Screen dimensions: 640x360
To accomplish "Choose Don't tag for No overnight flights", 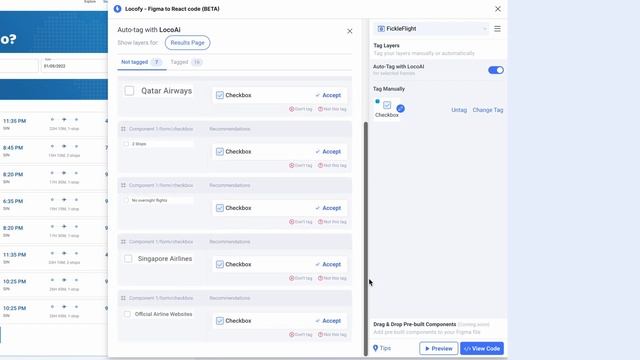I will point(300,222).
